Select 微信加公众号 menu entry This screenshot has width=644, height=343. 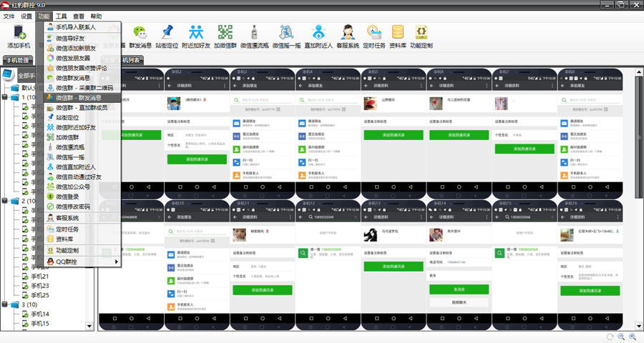(x=82, y=187)
